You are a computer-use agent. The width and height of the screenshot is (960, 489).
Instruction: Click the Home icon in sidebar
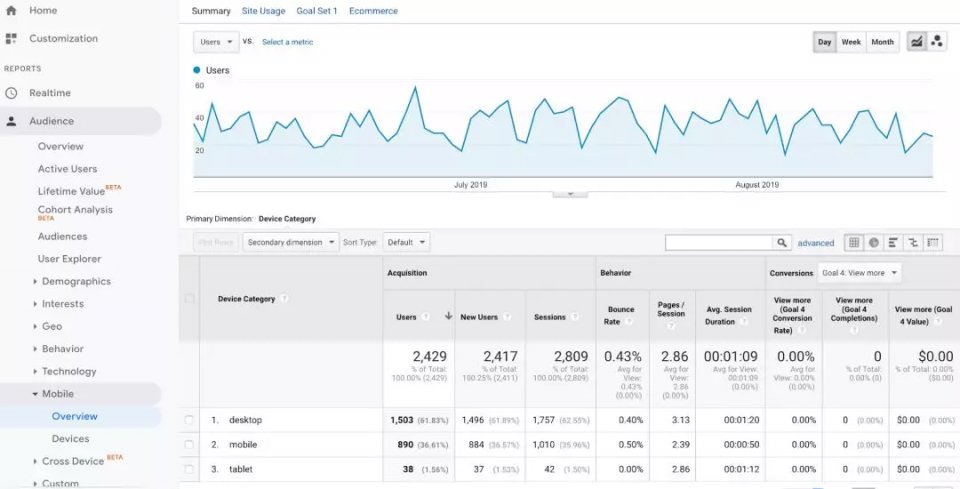point(11,10)
